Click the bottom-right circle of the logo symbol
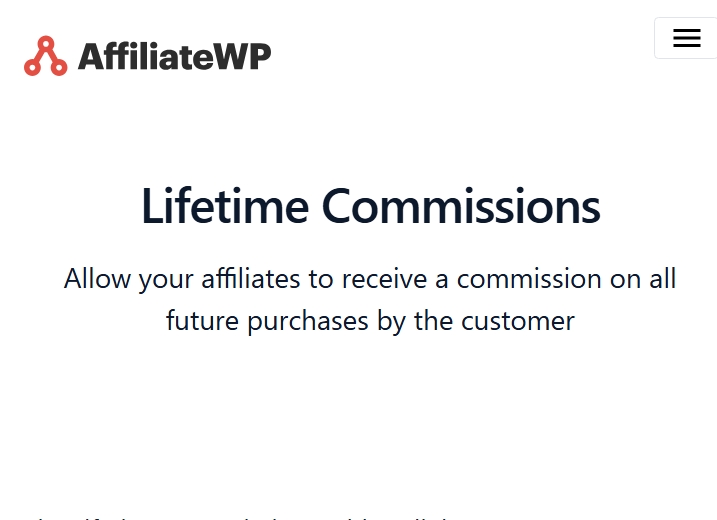The width and height of the screenshot is (717, 520). pyautogui.click(x=59, y=68)
